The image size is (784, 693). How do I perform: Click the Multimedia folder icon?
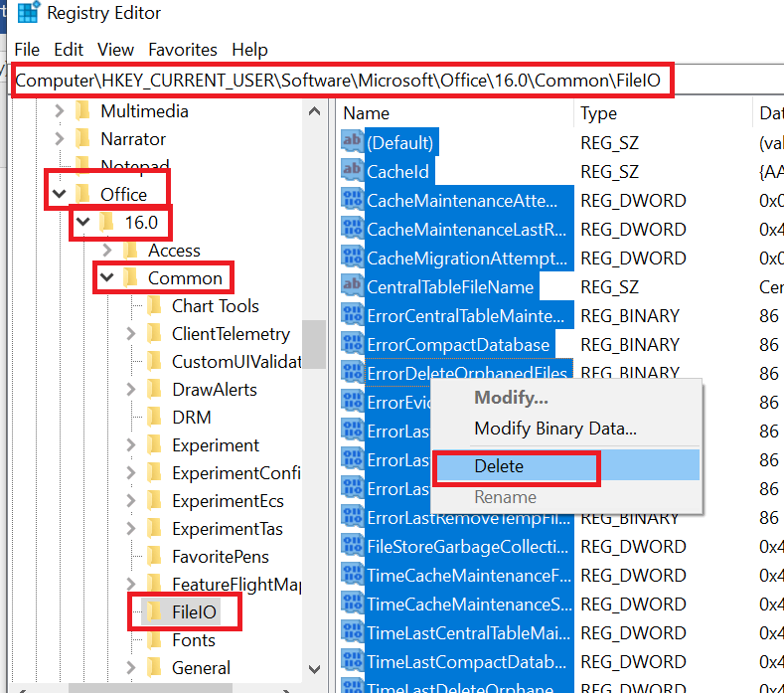(82, 111)
